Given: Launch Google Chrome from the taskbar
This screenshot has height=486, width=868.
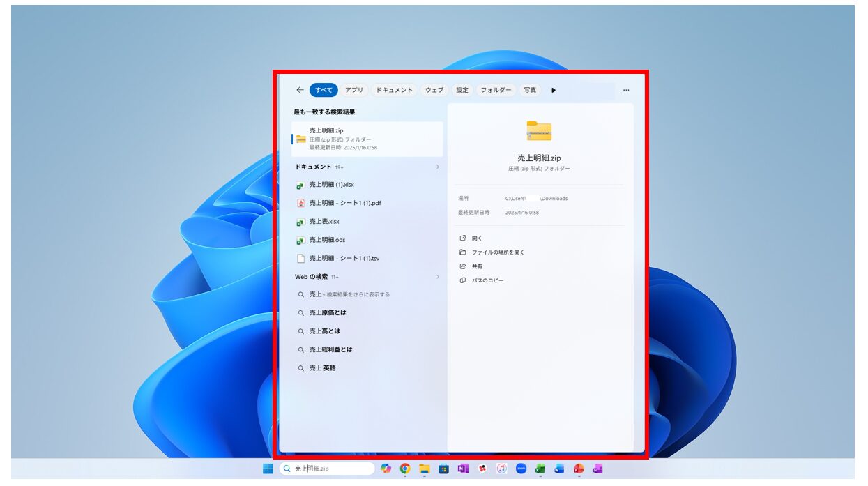Looking at the screenshot, I should pos(404,469).
